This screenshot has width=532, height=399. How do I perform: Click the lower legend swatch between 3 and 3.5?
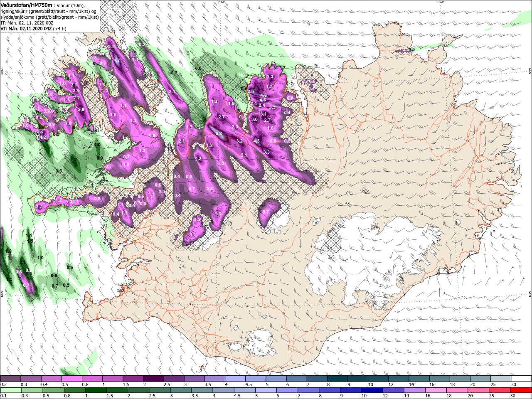pyautogui.click(x=180, y=390)
